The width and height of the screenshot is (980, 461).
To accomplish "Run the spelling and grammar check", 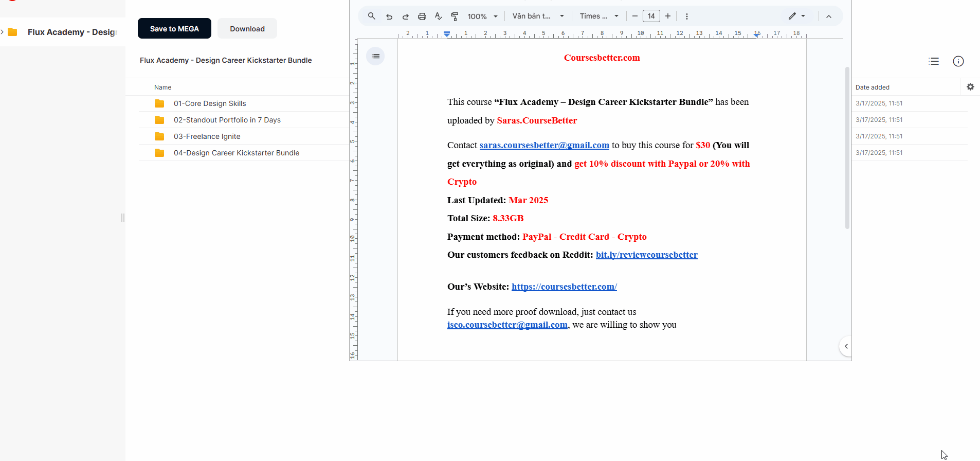I will tap(439, 16).
